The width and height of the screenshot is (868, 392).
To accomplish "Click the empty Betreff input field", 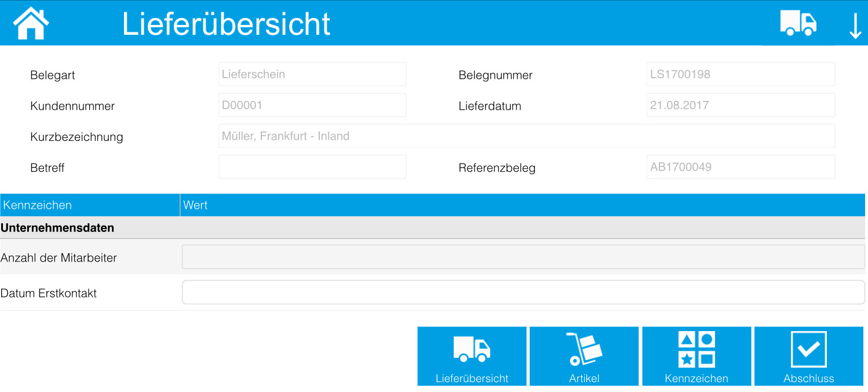I will coord(312,166).
